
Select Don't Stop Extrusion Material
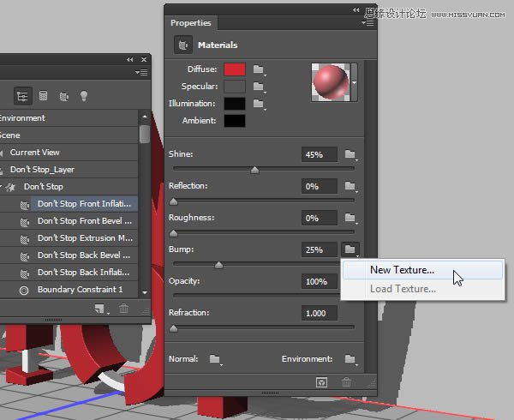pyautogui.click(x=69, y=238)
